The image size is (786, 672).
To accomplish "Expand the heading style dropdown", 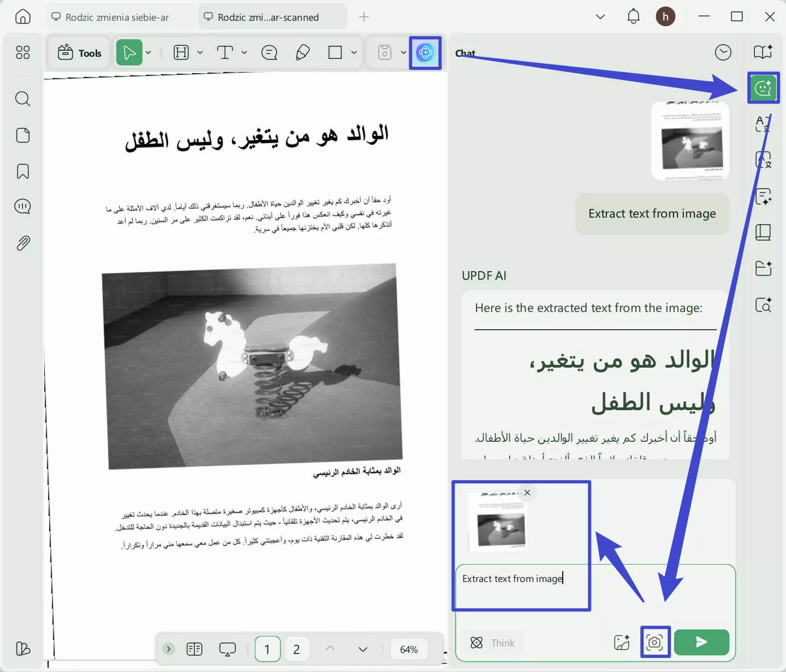I will coord(200,52).
